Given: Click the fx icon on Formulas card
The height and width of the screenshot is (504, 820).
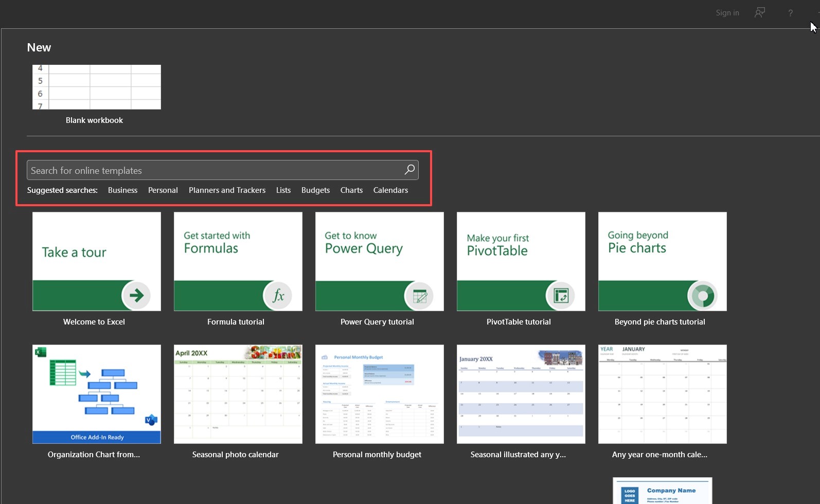Looking at the screenshot, I should pos(278,295).
